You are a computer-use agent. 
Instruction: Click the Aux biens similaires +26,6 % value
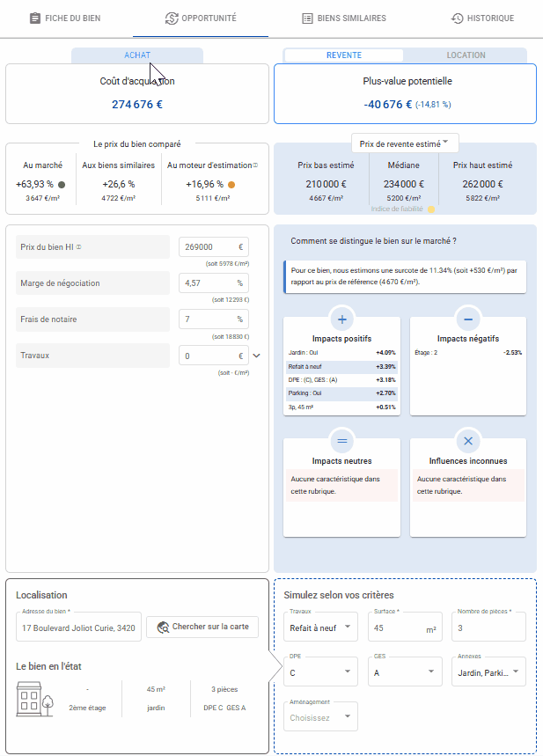119,184
